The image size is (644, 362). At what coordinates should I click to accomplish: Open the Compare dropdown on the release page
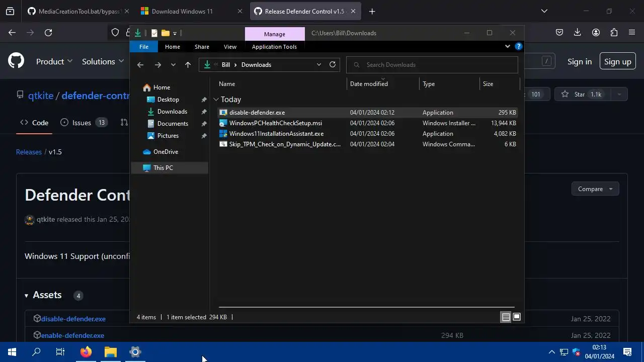595,189
